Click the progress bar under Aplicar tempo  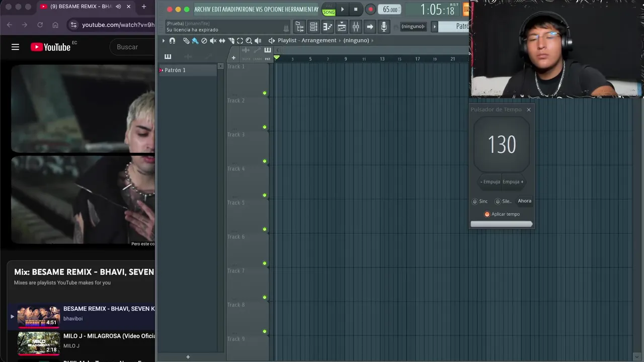pos(501,224)
